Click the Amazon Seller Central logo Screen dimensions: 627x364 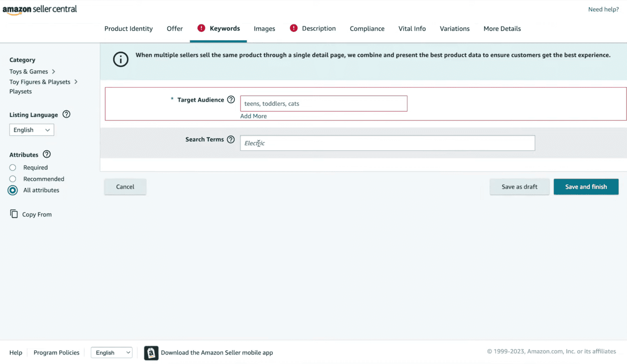(x=40, y=9)
